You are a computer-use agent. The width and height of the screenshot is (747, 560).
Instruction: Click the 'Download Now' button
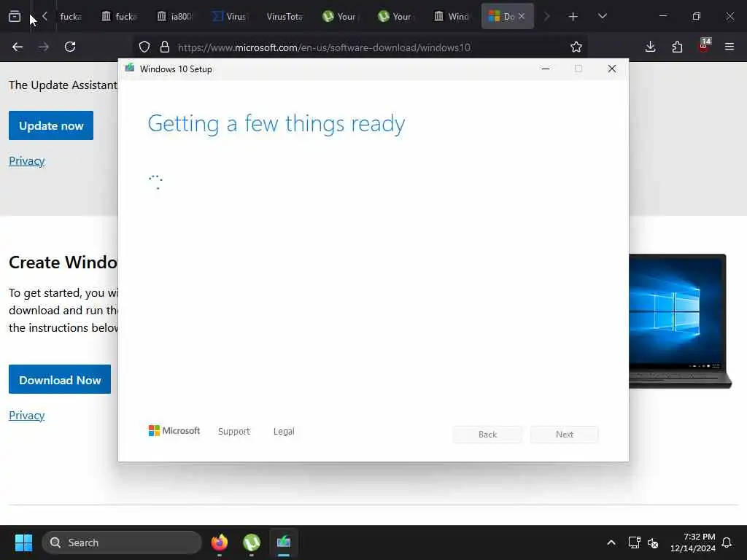pos(60,379)
